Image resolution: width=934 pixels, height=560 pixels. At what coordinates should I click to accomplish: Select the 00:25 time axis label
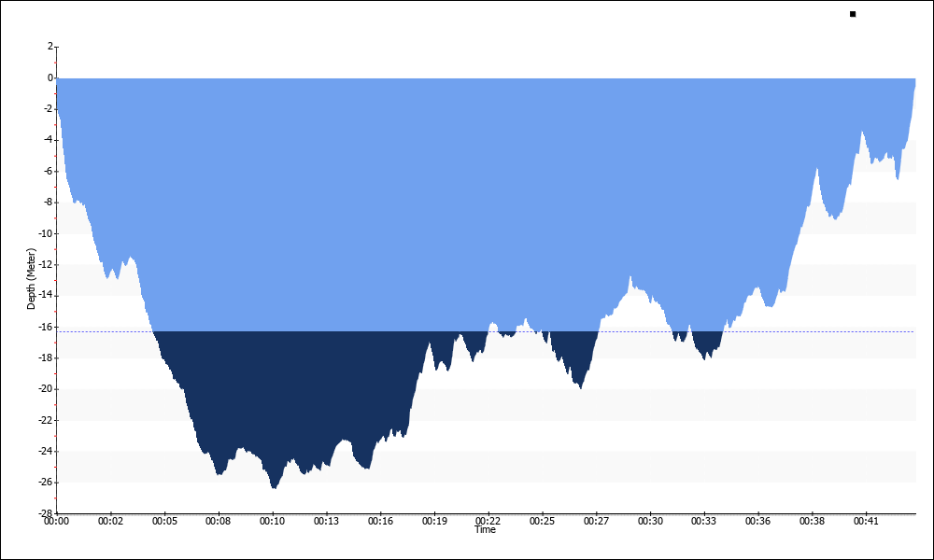point(542,521)
